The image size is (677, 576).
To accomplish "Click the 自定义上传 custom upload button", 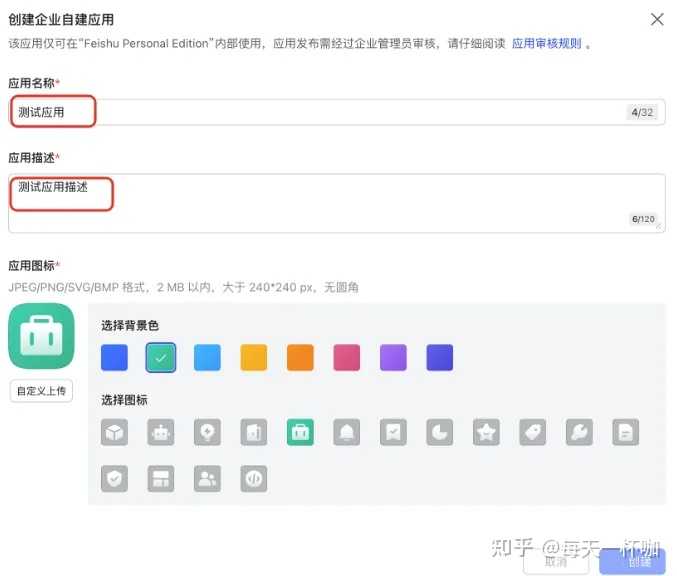I will (x=41, y=391).
